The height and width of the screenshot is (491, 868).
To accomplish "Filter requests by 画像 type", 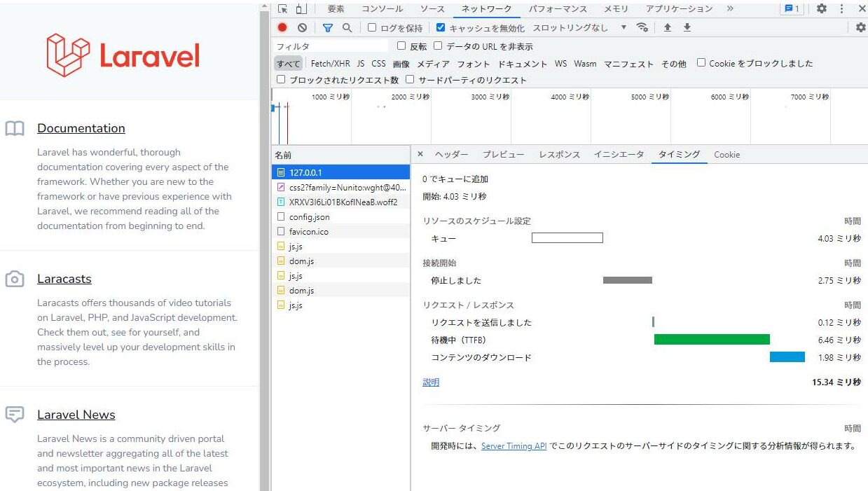I will click(401, 64).
